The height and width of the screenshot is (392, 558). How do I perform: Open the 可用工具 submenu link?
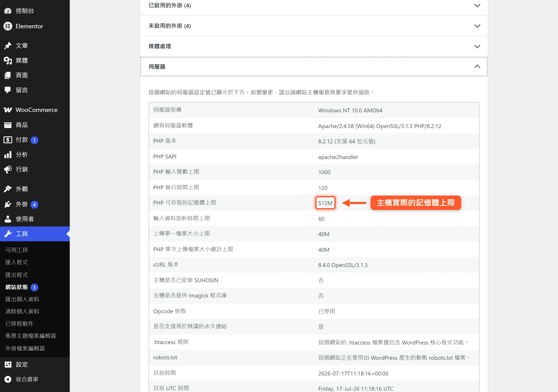(17, 250)
